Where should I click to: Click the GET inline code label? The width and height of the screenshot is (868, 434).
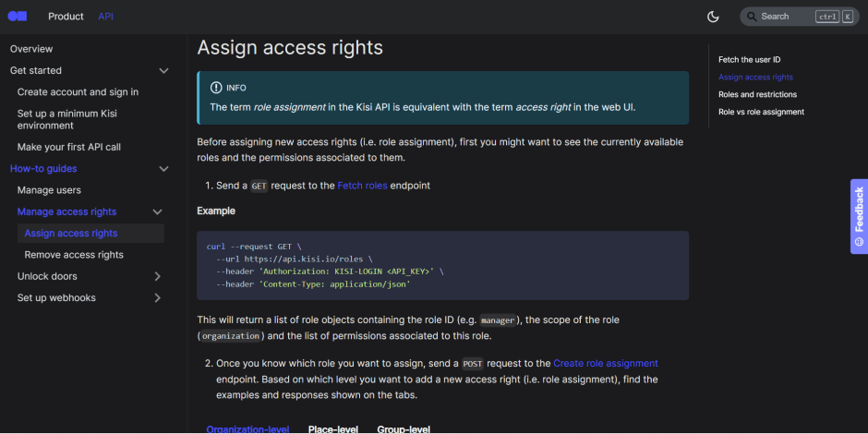[259, 187]
